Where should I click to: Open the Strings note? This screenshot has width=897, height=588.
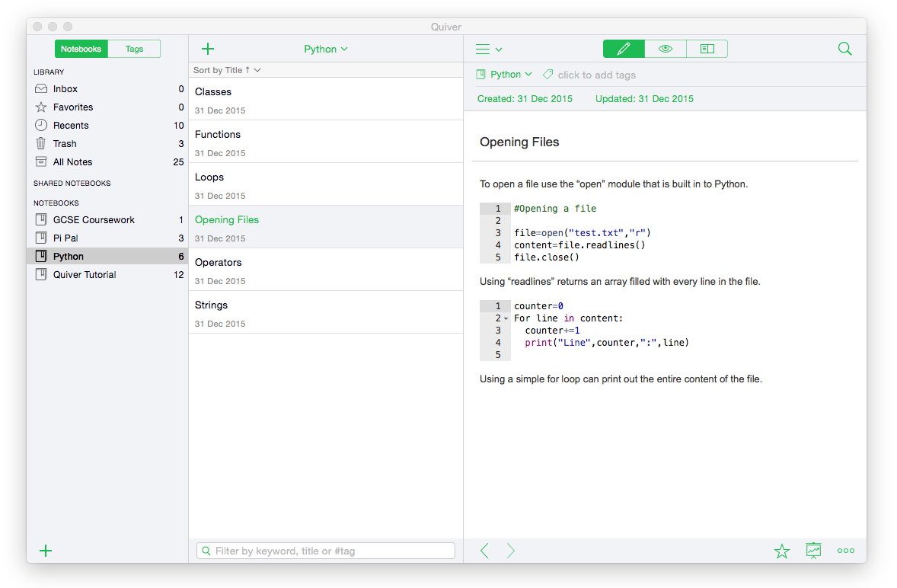pos(326,312)
